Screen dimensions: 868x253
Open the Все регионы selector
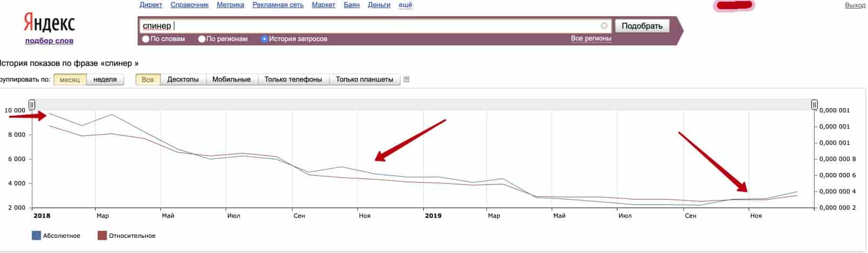click(591, 38)
